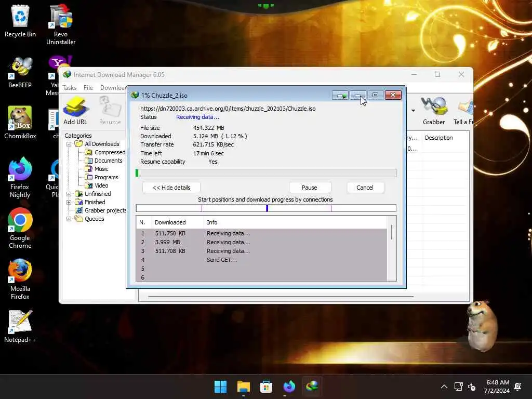Screen dimensions: 532x399
Task: Select connection row 4 showing Send GET
Action: (262, 260)
